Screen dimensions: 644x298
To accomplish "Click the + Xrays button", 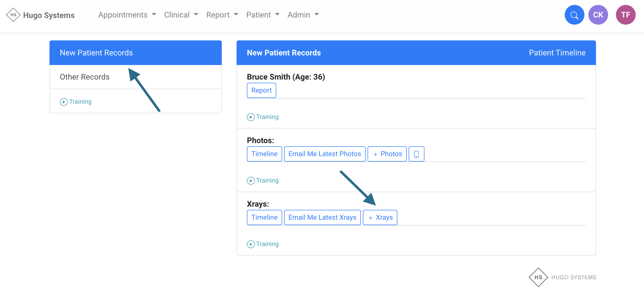I will click(x=380, y=217).
